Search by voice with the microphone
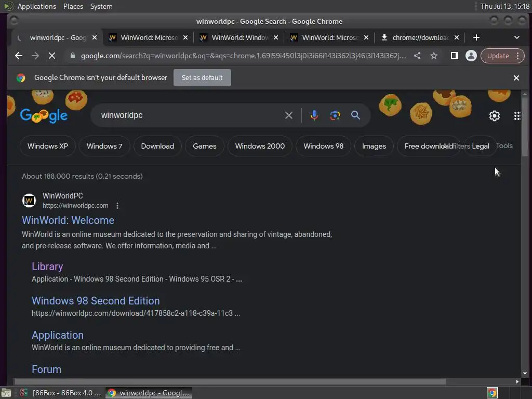Image resolution: width=532 pixels, height=399 pixels. [x=314, y=115]
